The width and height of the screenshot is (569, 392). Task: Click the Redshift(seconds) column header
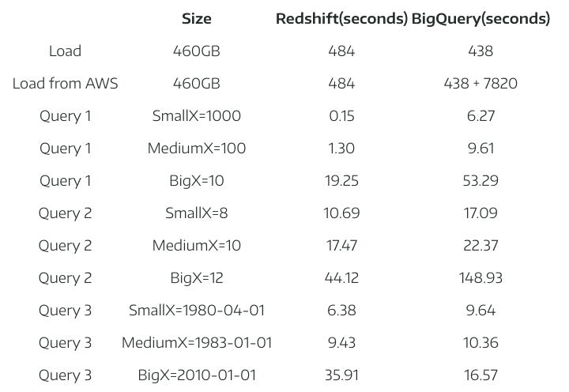click(341, 19)
